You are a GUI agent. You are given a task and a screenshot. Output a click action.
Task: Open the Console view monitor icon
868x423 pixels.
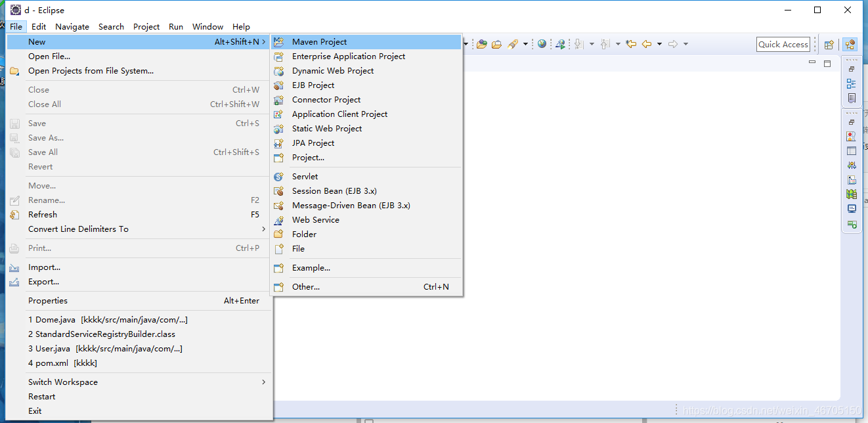(852, 209)
